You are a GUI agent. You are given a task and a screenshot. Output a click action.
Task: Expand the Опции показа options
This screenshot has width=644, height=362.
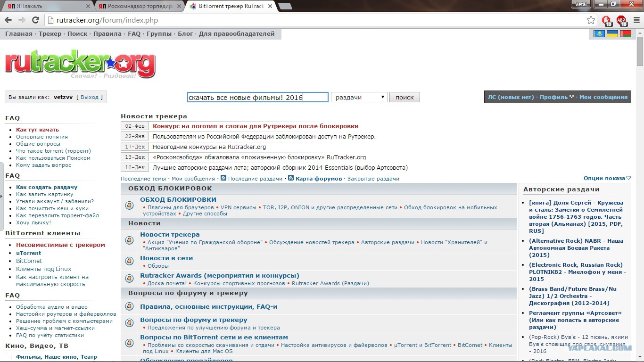(x=607, y=178)
